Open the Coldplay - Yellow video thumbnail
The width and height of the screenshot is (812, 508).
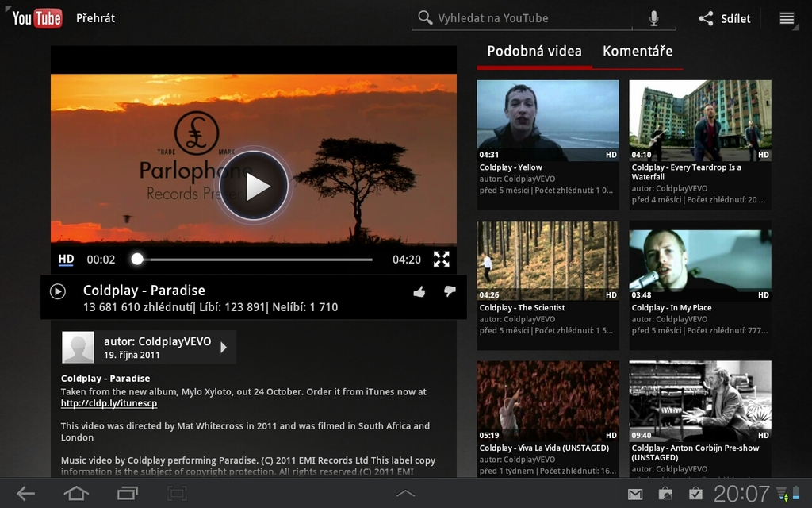click(x=547, y=121)
